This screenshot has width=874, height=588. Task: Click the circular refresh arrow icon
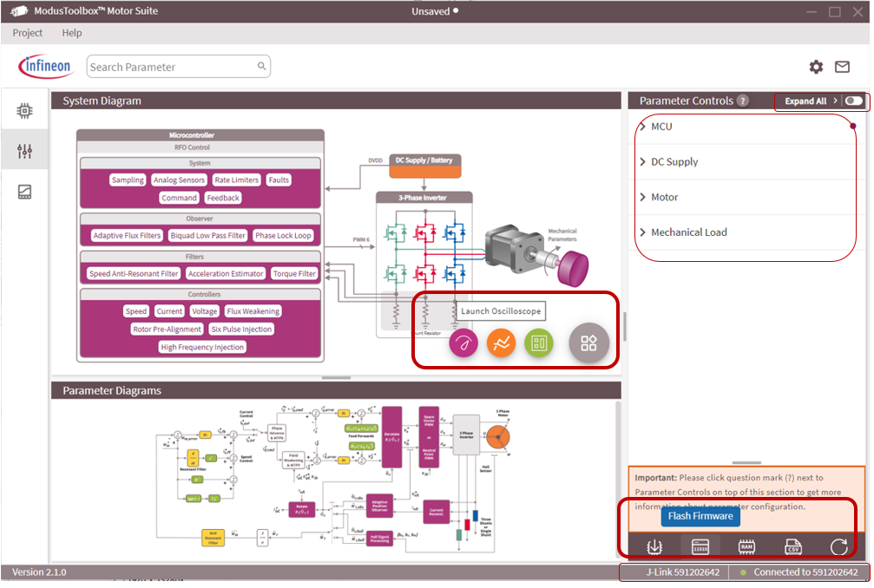839,547
